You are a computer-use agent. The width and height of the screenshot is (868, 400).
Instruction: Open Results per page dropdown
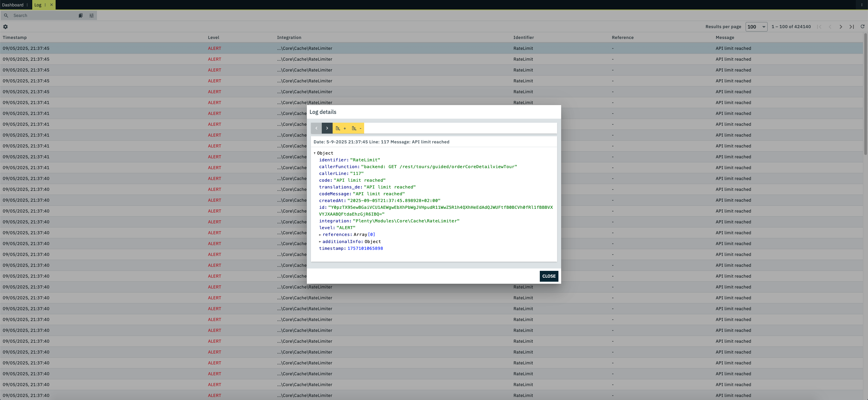(756, 27)
